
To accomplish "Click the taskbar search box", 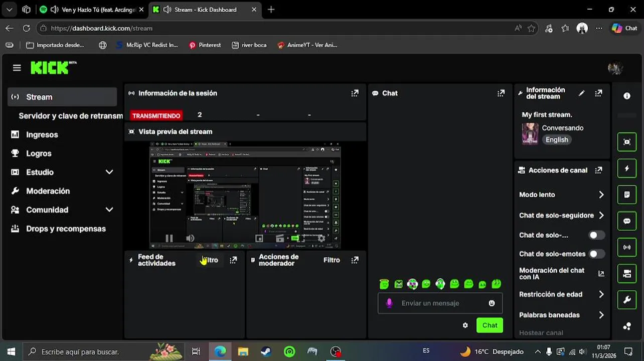I will click(103, 352).
